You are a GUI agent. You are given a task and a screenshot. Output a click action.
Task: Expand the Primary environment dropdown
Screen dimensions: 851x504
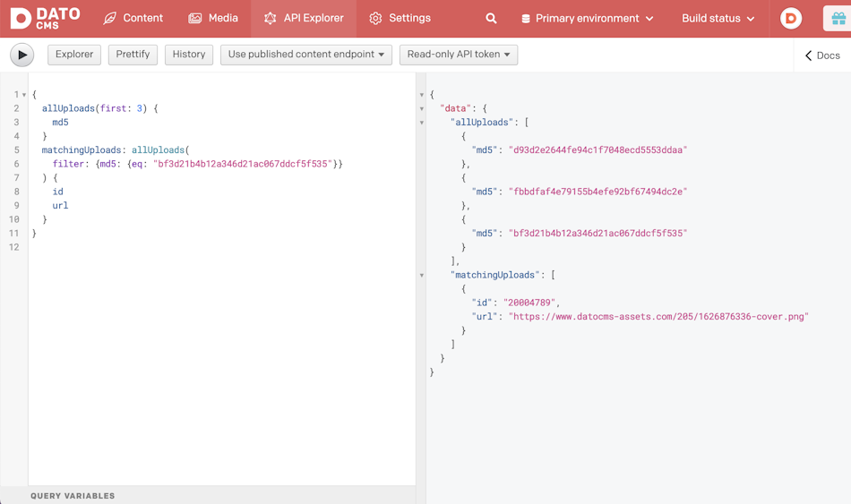[x=588, y=19]
